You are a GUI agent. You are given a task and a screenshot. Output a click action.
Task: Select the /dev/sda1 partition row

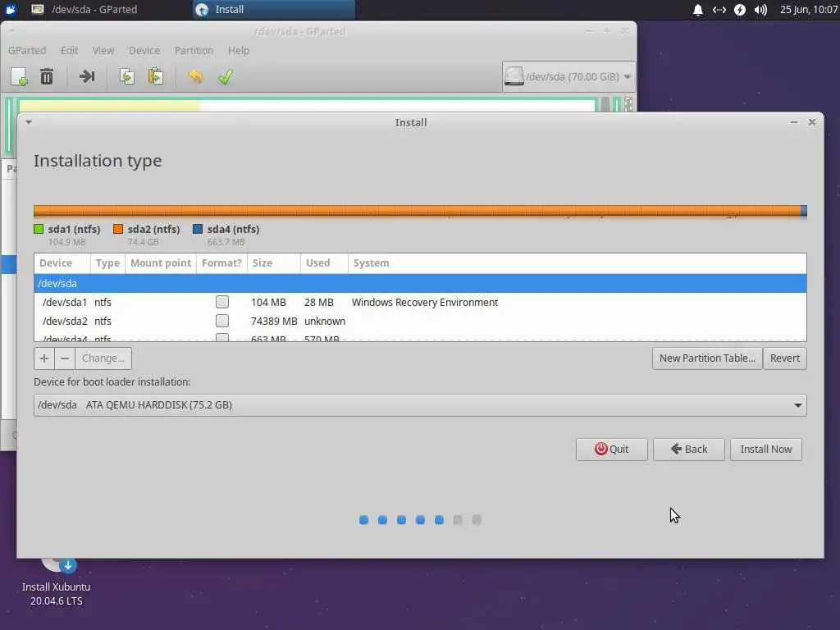(420, 302)
